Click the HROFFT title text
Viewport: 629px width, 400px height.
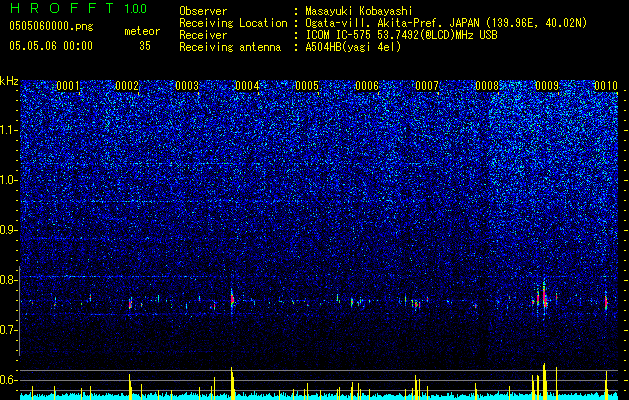(x=62, y=8)
